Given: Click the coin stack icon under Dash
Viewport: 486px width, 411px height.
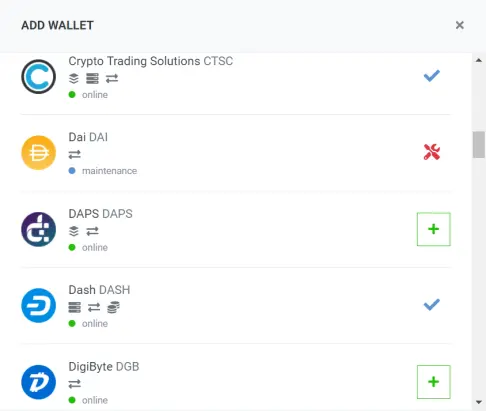Looking at the screenshot, I should [113, 307].
